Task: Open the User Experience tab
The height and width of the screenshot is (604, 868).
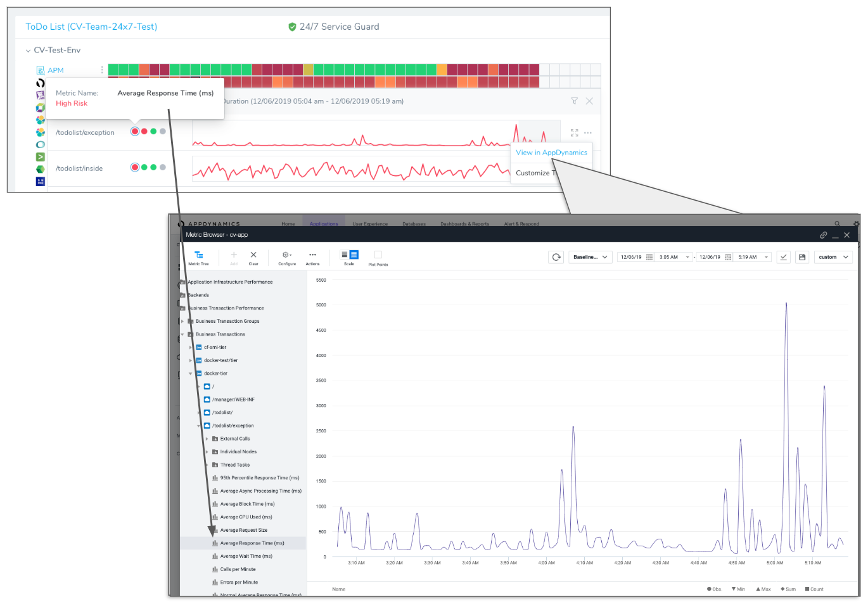Action: tap(370, 224)
